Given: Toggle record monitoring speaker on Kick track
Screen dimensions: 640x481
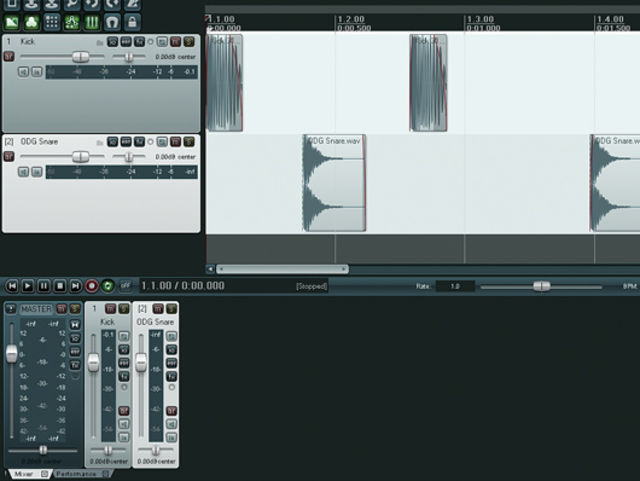Looking at the screenshot, I should 23,72.
